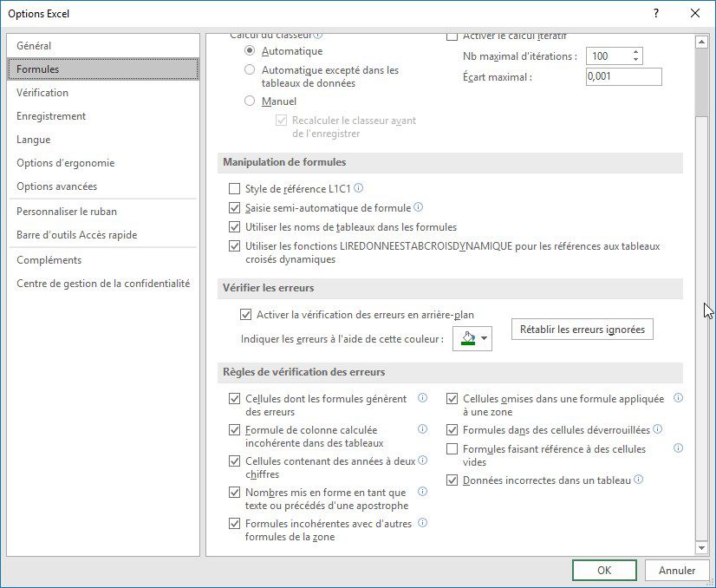This screenshot has width=716, height=588.
Task: Open the error indicator color dropdown
Action: (x=482, y=338)
